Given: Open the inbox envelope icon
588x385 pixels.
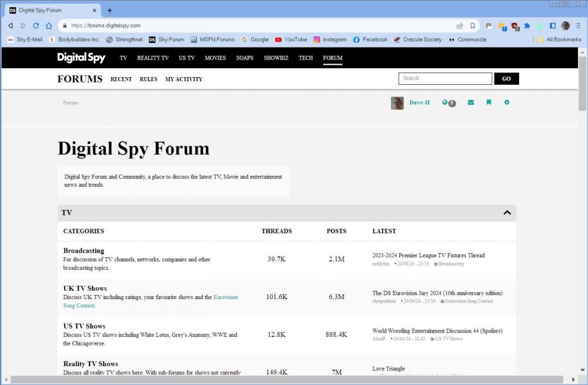Looking at the screenshot, I should [470, 102].
